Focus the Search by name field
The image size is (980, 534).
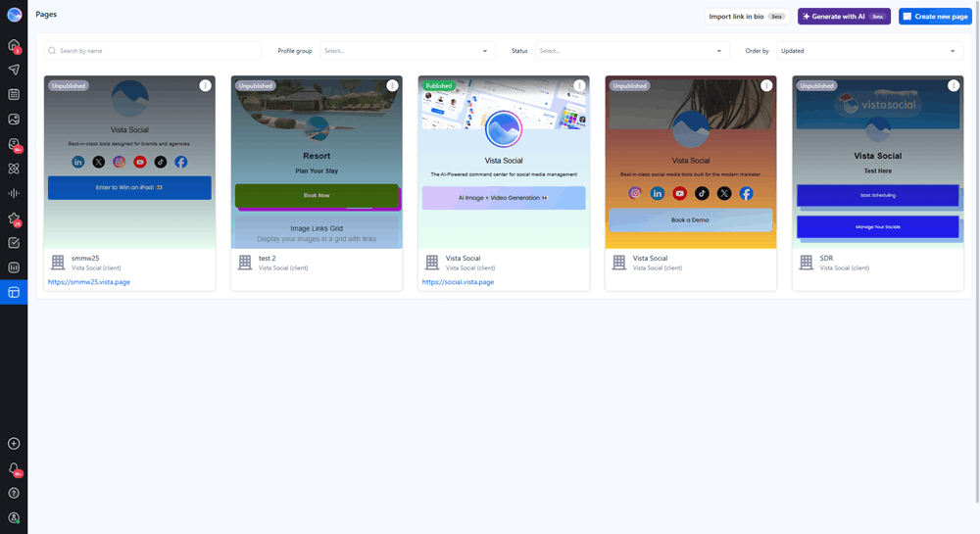click(153, 51)
